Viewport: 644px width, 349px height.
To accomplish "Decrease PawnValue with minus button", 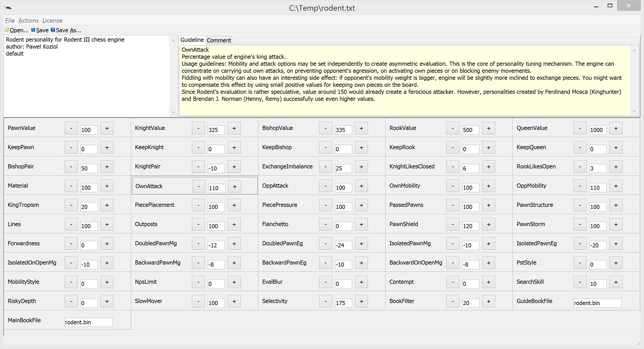I will tap(71, 128).
